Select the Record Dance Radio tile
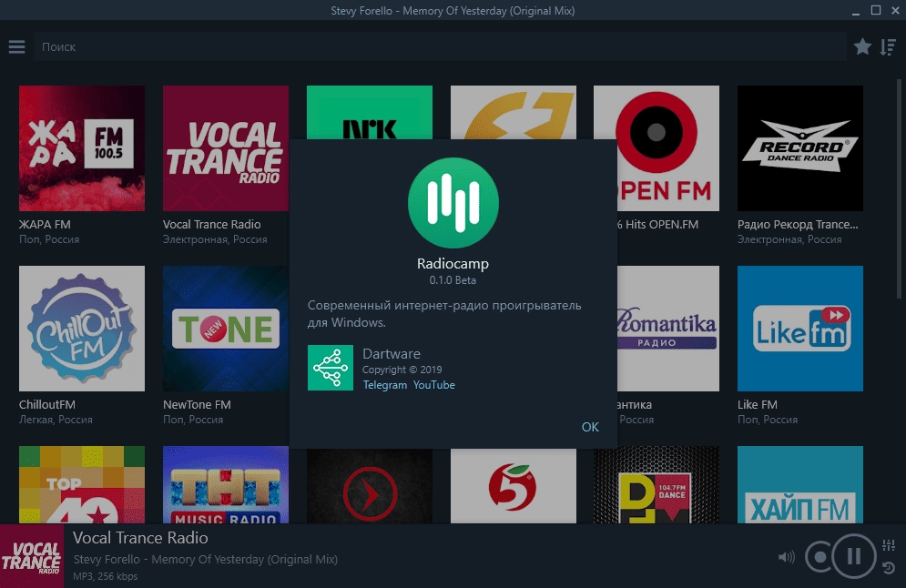 (x=800, y=148)
